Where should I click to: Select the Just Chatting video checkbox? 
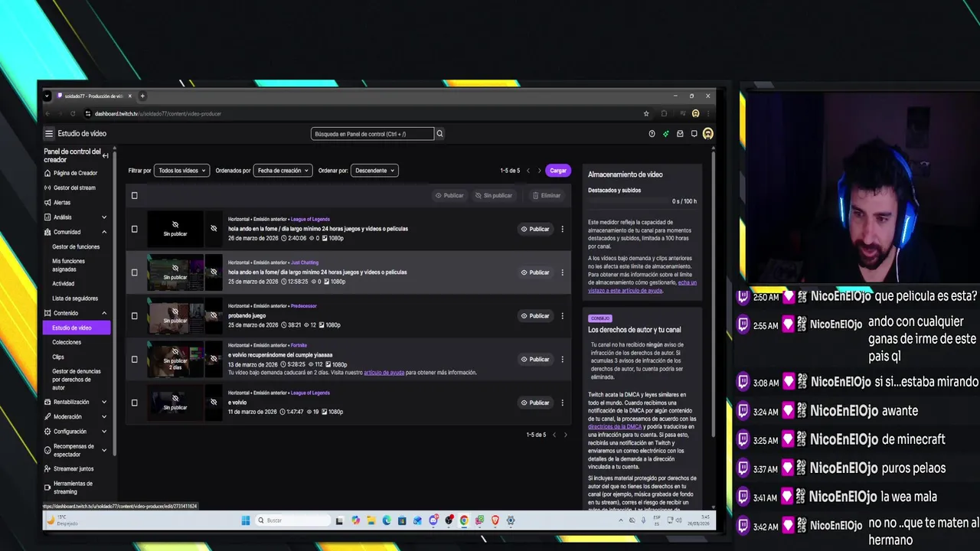[134, 272]
